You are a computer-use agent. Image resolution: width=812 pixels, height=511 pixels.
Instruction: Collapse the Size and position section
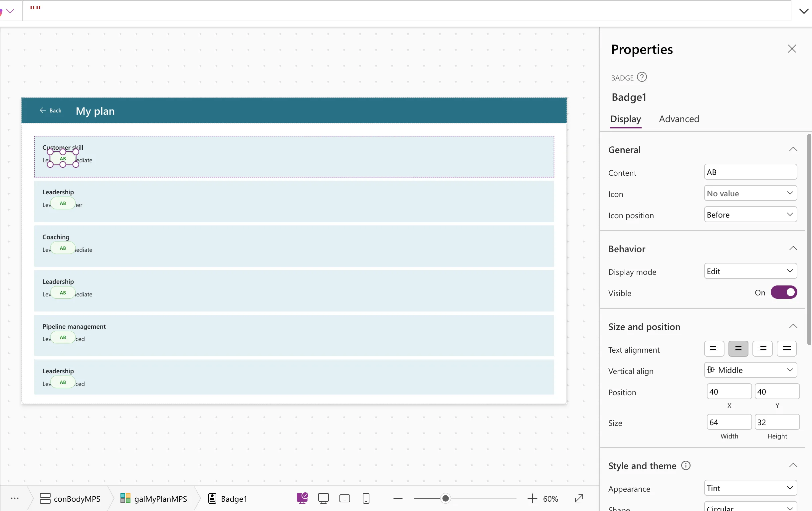tap(793, 326)
